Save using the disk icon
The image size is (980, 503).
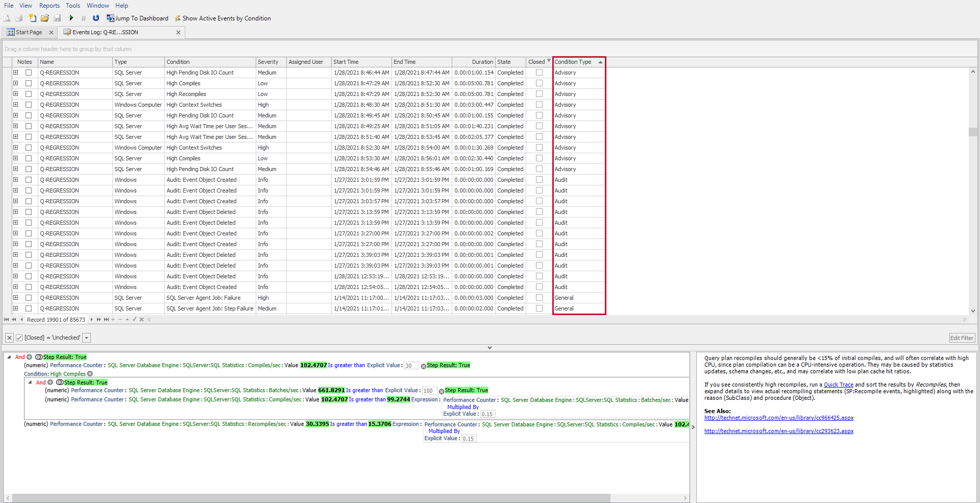(x=57, y=18)
